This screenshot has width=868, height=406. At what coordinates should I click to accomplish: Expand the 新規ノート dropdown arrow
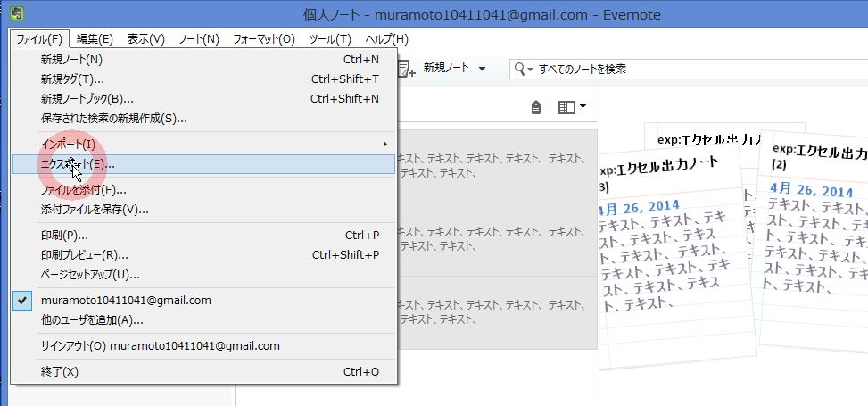click(x=483, y=69)
